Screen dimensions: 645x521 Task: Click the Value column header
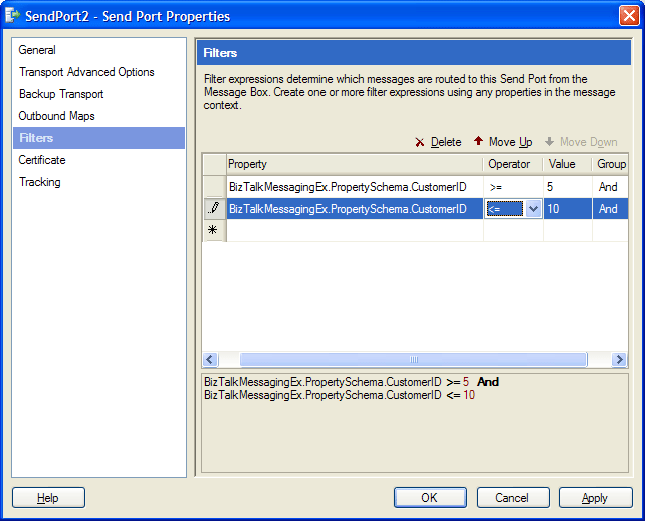[568, 164]
